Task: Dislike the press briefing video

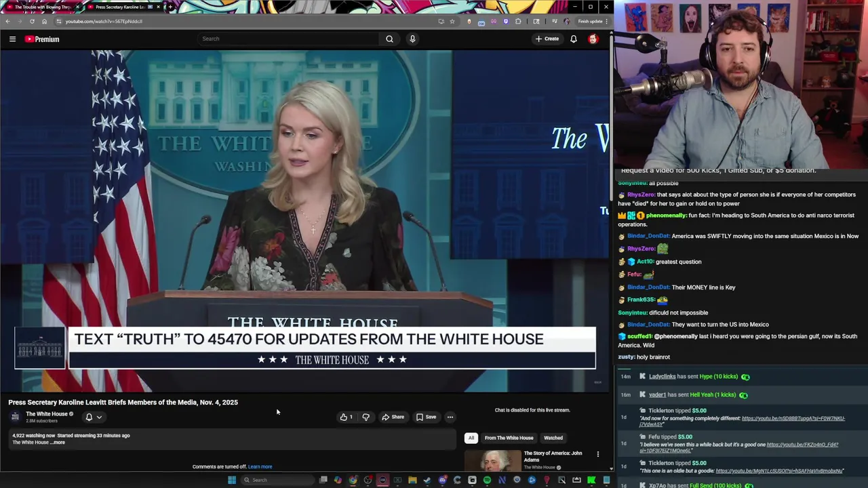Action: pos(366,417)
